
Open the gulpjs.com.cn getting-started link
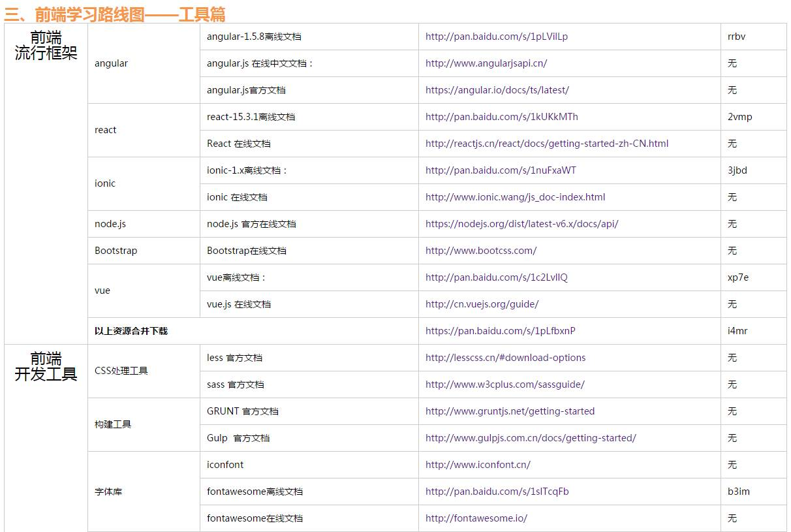point(531,438)
